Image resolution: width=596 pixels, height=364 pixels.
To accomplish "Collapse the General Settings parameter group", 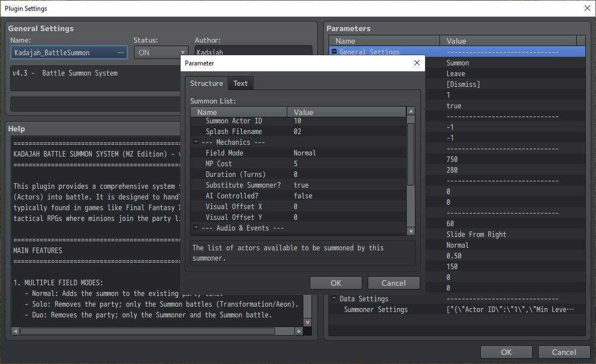I will [334, 51].
